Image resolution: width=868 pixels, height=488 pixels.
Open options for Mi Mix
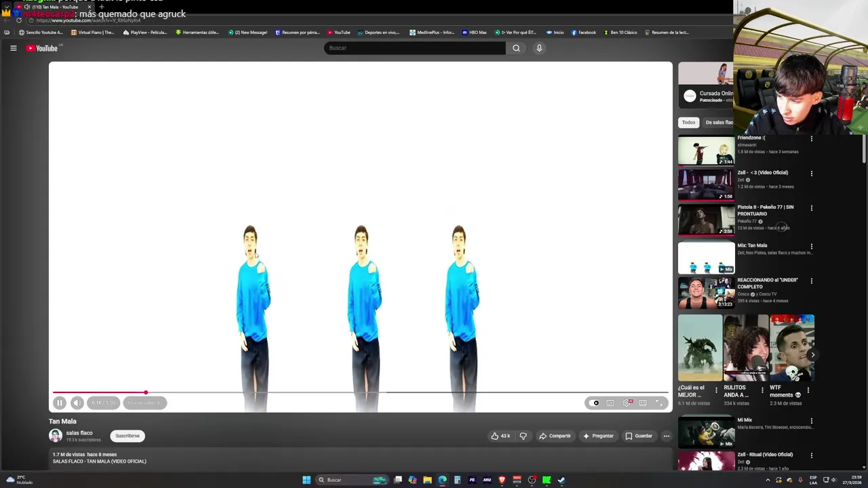(x=811, y=421)
